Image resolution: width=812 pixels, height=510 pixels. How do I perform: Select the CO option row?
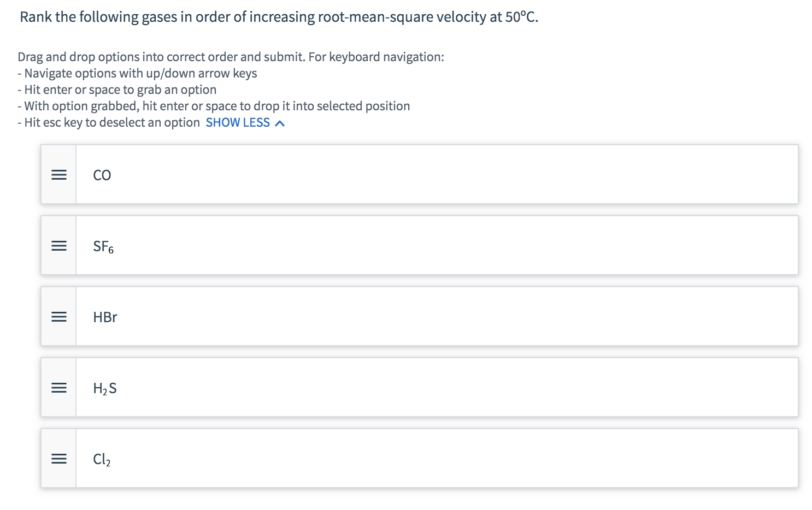(436, 175)
